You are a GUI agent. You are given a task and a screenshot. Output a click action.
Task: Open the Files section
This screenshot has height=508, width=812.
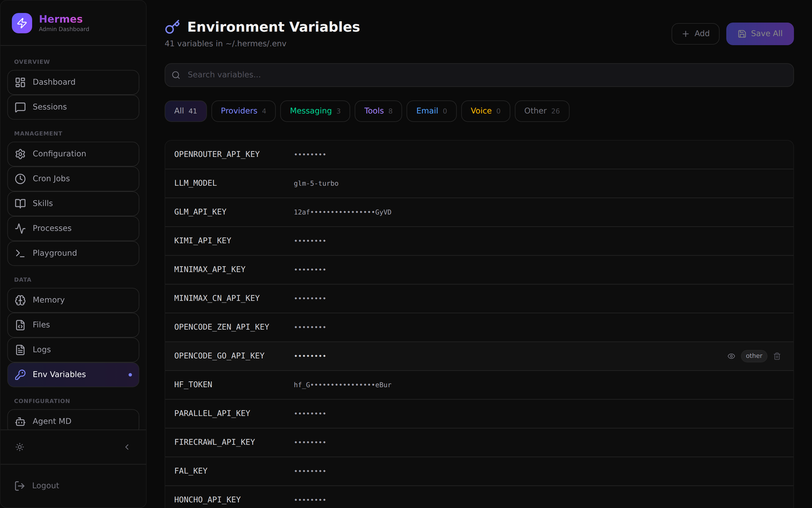pyautogui.click(x=73, y=325)
